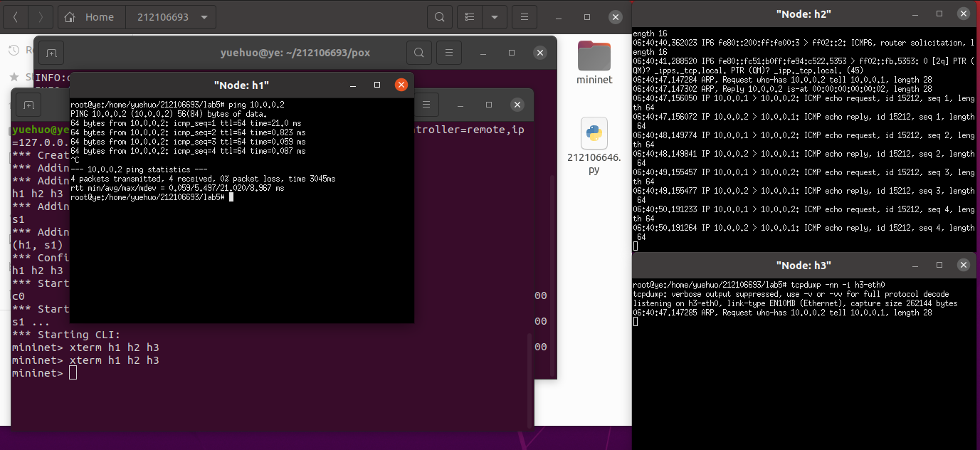Click the icmp_seq=1 ttl=64 time=21.0 ms line
Image resolution: width=980 pixels, height=450 pixels.
186,123
